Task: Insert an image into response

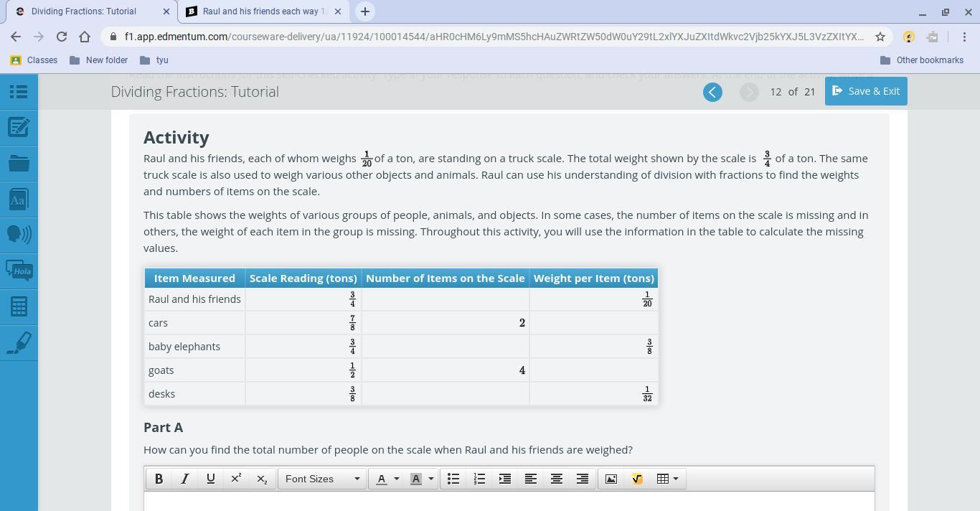Action: click(611, 479)
